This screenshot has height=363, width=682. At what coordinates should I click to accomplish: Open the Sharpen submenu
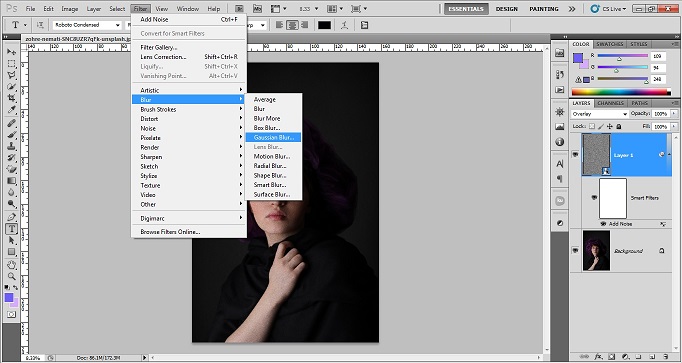tap(189, 157)
